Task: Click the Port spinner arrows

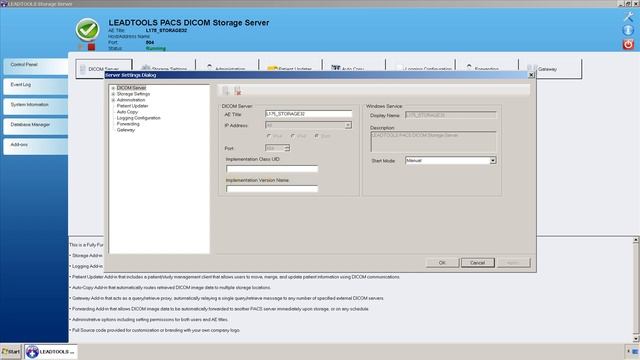Action: click(x=287, y=148)
